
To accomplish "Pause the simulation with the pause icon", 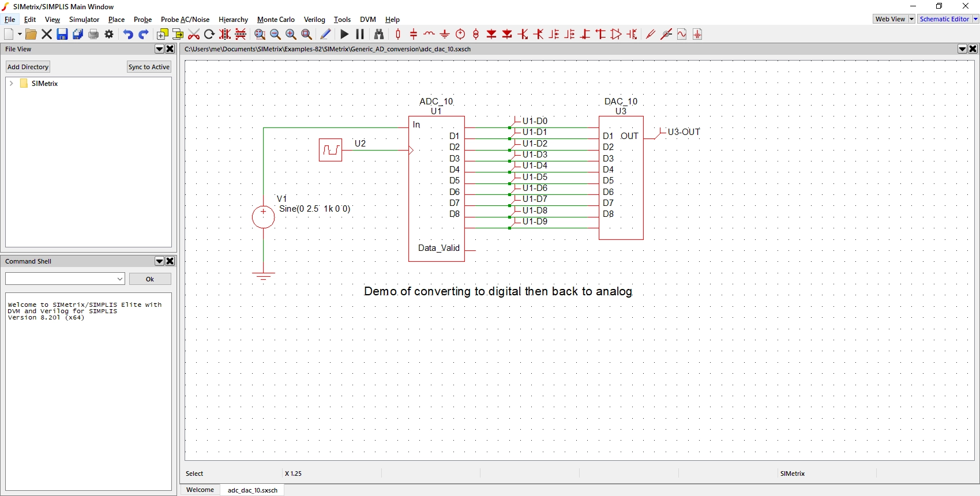I will 360,34.
